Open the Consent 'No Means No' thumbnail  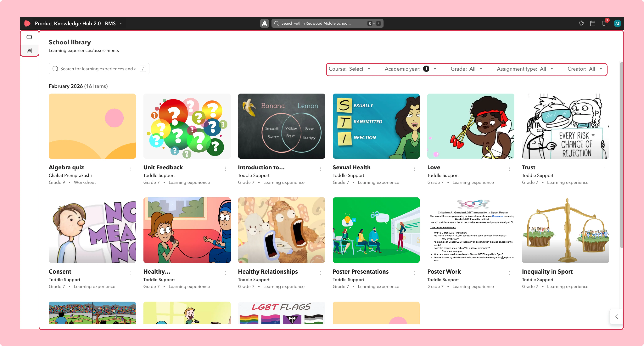92,230
